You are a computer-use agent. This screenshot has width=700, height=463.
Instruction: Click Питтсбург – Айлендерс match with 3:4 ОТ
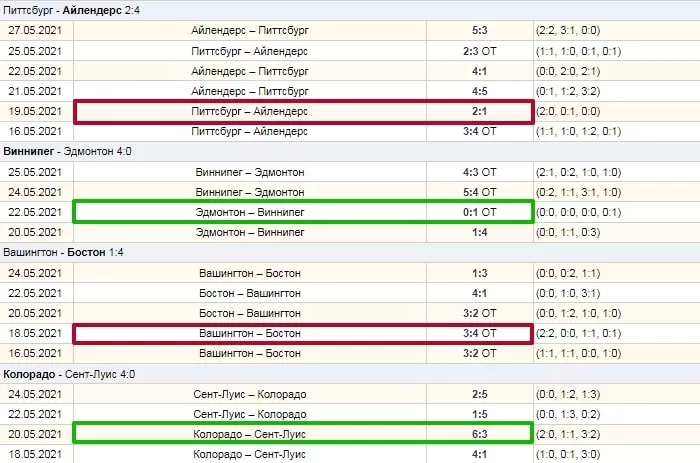tap(250, 131)
